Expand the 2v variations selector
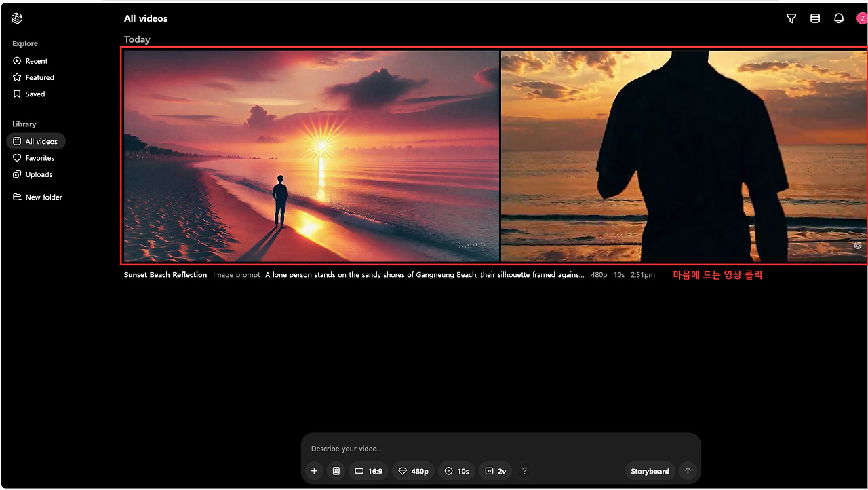The image size is (868, 490). click(496, 471)
